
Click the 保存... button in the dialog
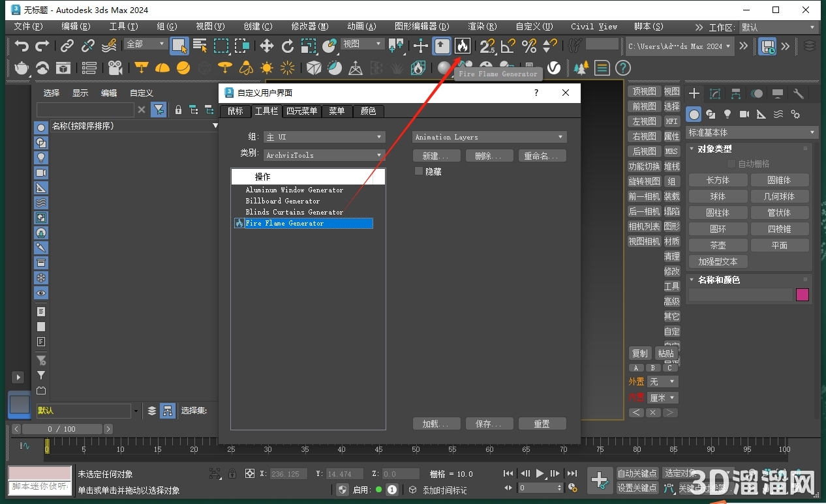(489, 424)
